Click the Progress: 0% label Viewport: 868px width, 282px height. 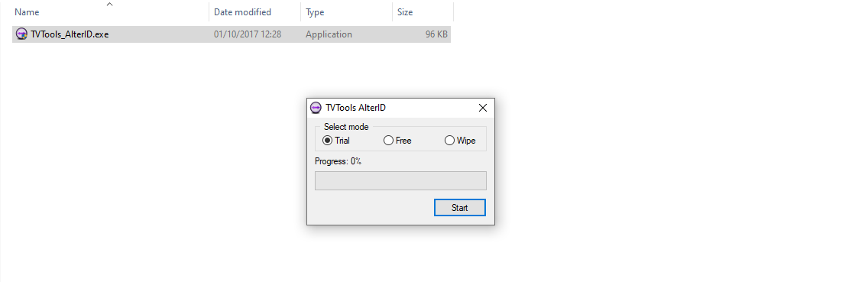point(338,161)
